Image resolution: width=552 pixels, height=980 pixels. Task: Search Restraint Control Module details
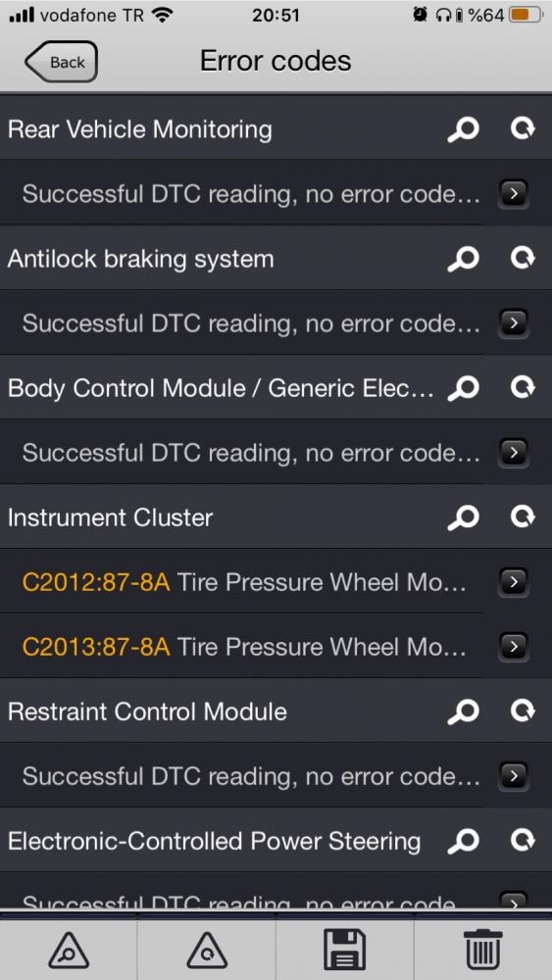tap(463, 711)
